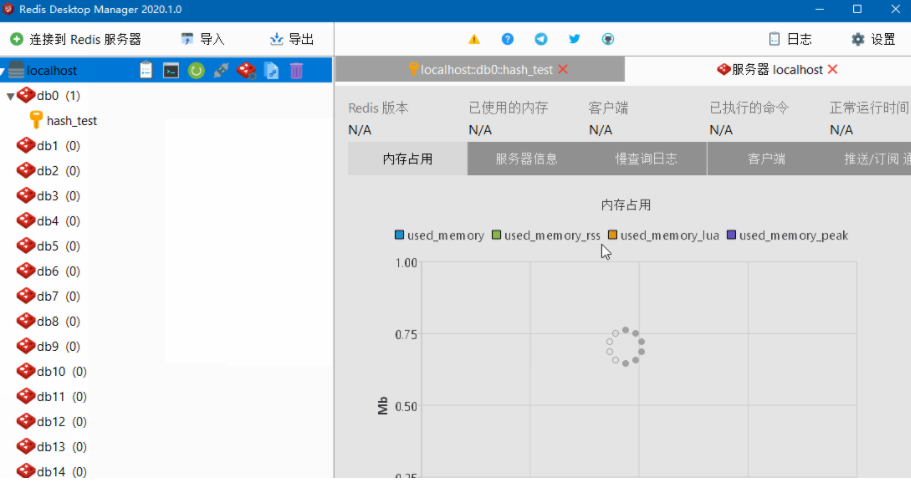911x484 pixels.
Task: Open the blue help question icon
Action: (x=507, y=39)
